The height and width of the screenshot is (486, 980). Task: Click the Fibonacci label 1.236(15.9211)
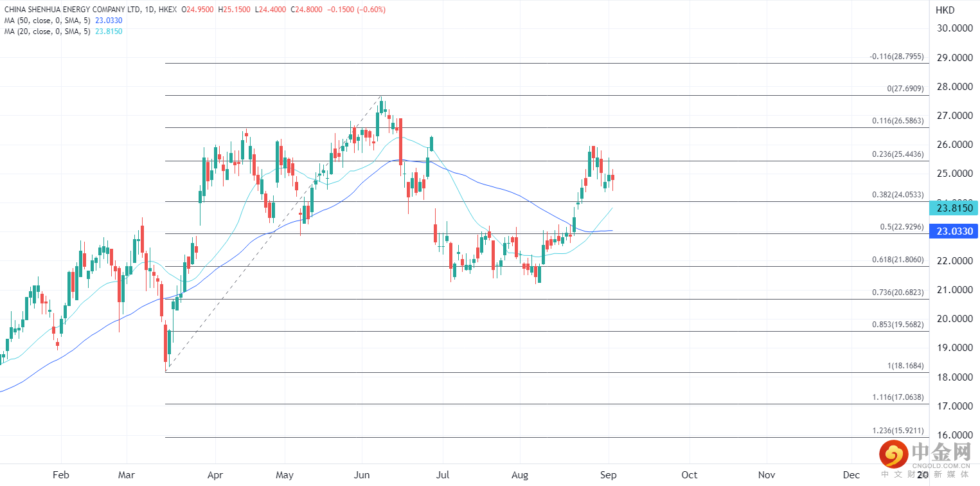tap(898, 431)
